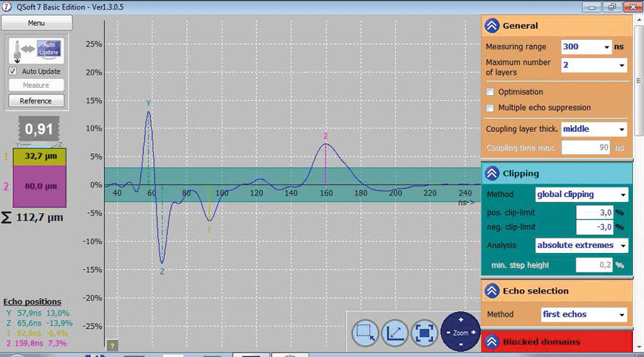
Task: Click the Reference button
Action: click(x=35, y=100)
